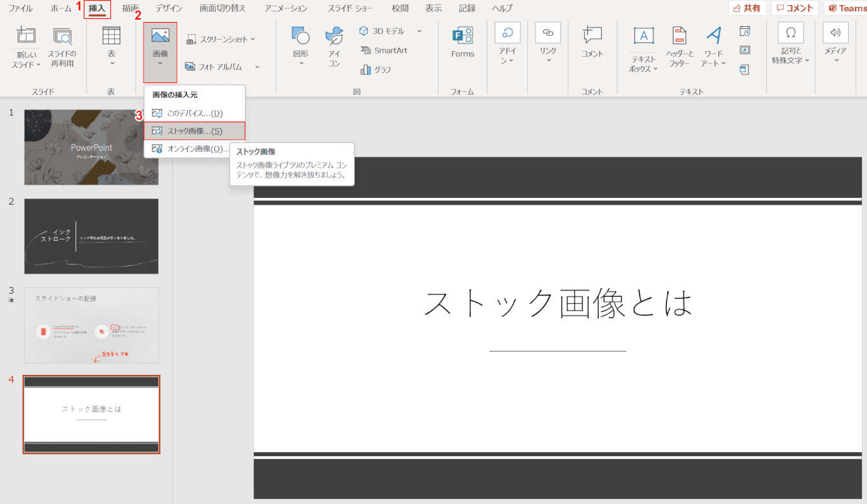The height and width of the screenshot is (504, 867).
Task: Click the Pictures (画像) button
Action: pos(160,52)
